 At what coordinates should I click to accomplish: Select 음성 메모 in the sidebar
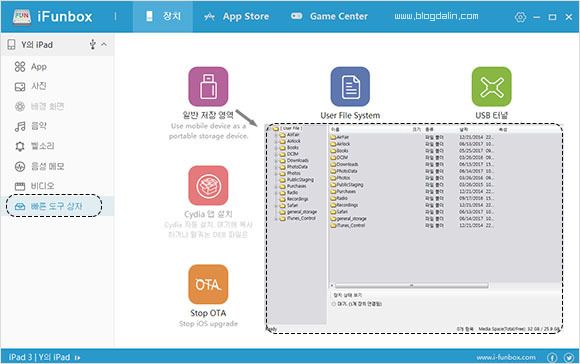[x=57, y=166]
